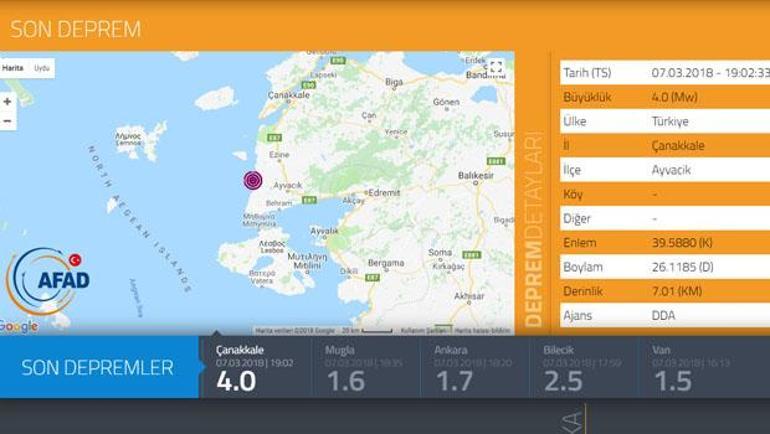770x434 pixels.
Task: Select the Ankara 1.7 earthquake entry
Action: [474, 367]
